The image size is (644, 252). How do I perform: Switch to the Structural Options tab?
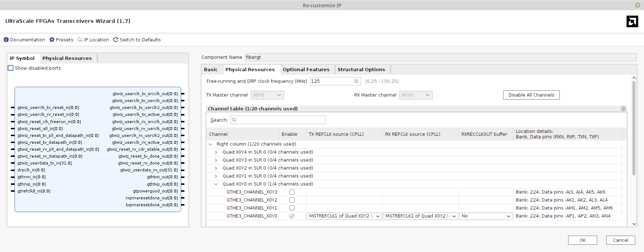point(361,69)
